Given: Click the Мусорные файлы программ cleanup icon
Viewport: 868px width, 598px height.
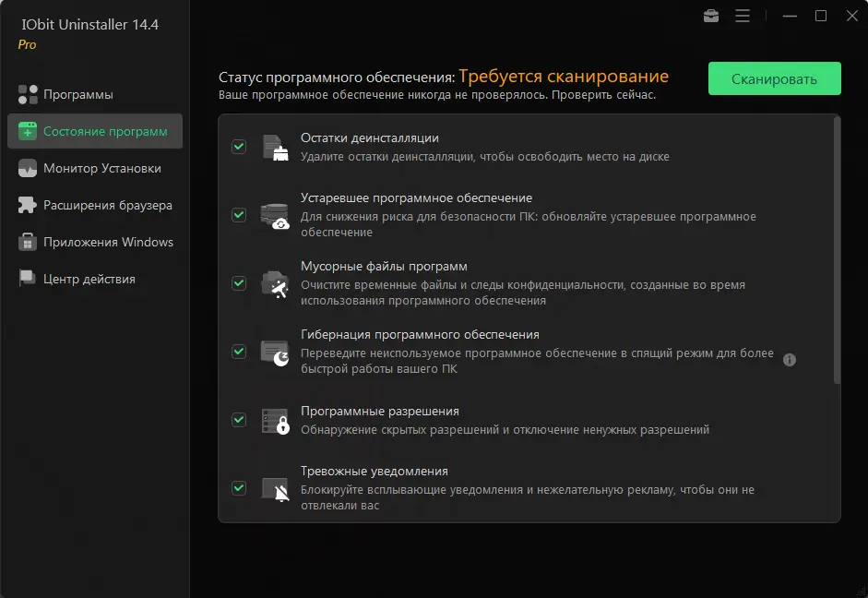Looking at the screenshot, I should [274, 282].
